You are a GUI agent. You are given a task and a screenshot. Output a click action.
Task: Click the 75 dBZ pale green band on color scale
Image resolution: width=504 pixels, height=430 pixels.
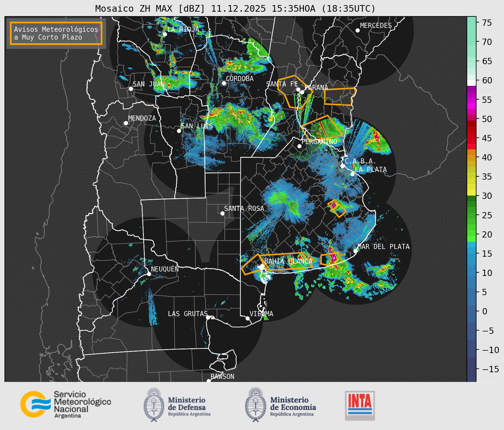pyautogui.click(x=471, y=22)
